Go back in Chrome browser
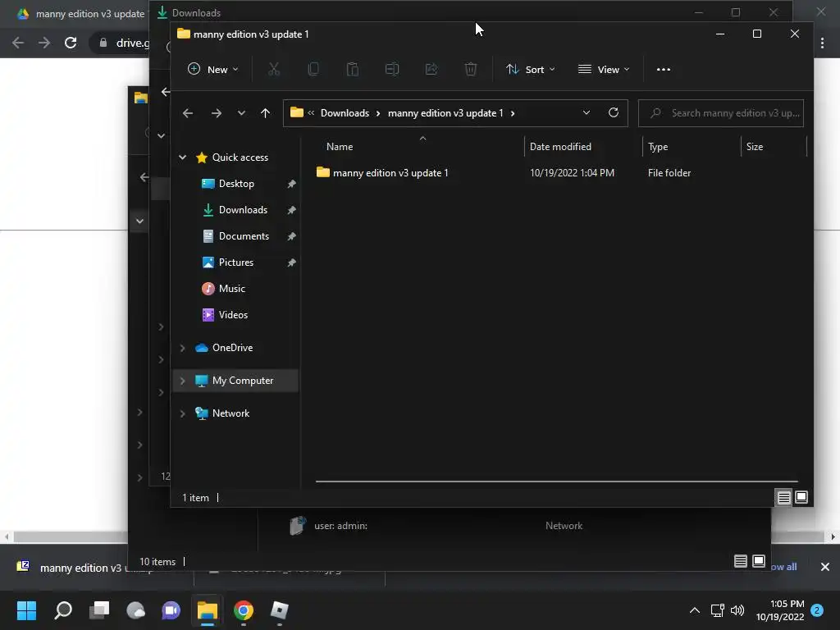This screenshot has width=840, height=630. [18, 43]
